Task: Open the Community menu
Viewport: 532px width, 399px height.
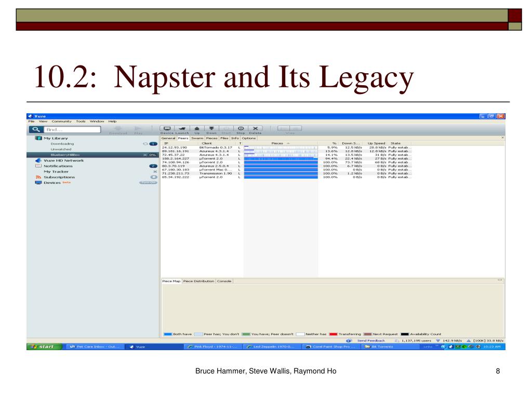Action: (61, 121)
